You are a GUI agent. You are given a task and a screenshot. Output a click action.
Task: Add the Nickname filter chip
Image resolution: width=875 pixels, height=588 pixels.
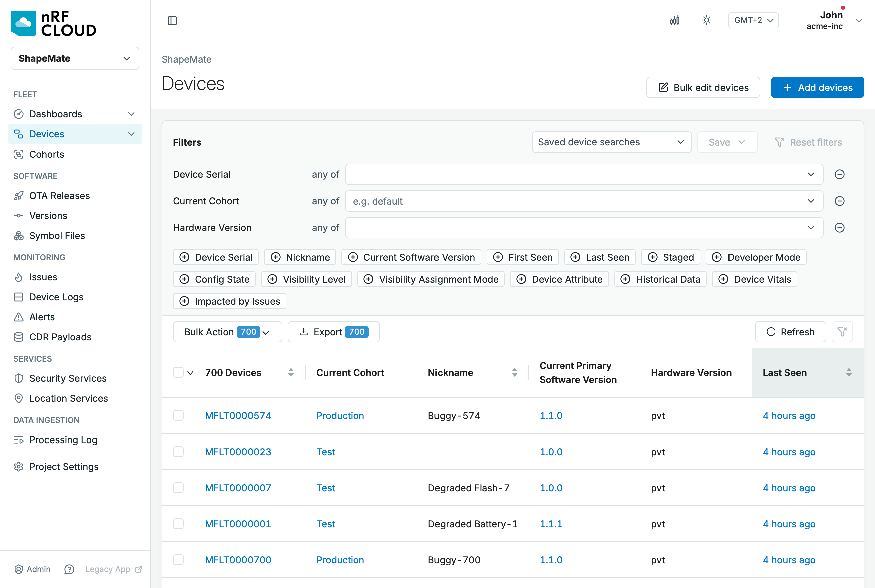(x=300, y=257)
